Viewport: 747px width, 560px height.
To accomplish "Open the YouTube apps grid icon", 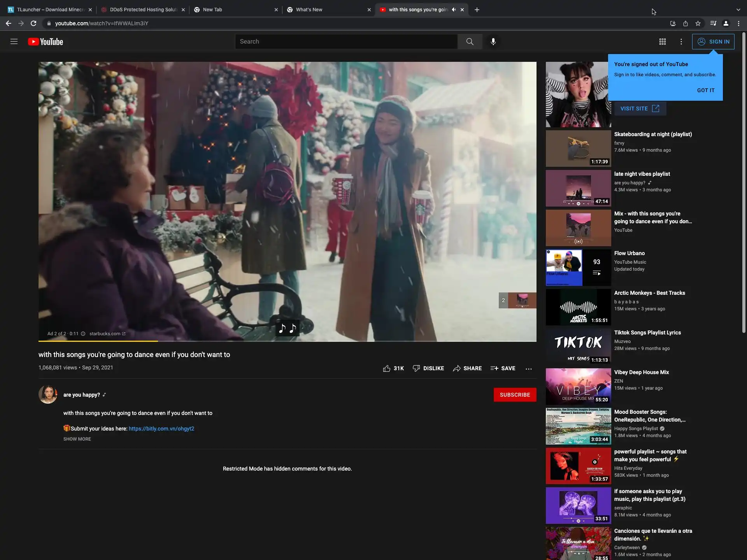I will 662,42.
